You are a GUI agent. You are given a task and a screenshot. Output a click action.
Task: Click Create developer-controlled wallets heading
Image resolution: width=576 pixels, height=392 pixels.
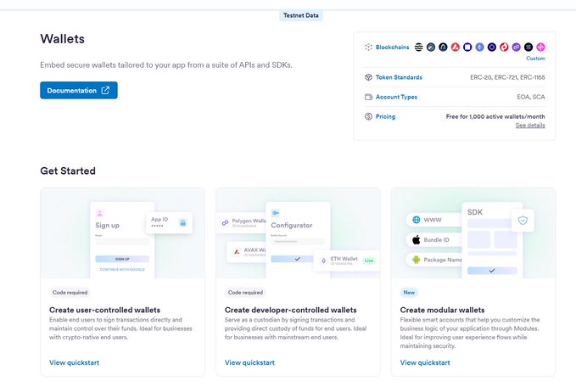(291, 310)
